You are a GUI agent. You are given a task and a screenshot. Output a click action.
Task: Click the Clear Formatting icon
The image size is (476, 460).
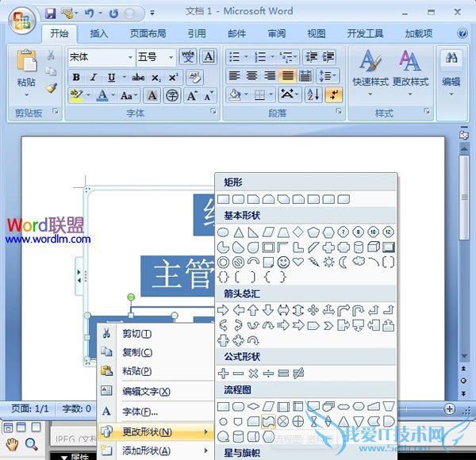pyautogui.click(x=195, y=77)
